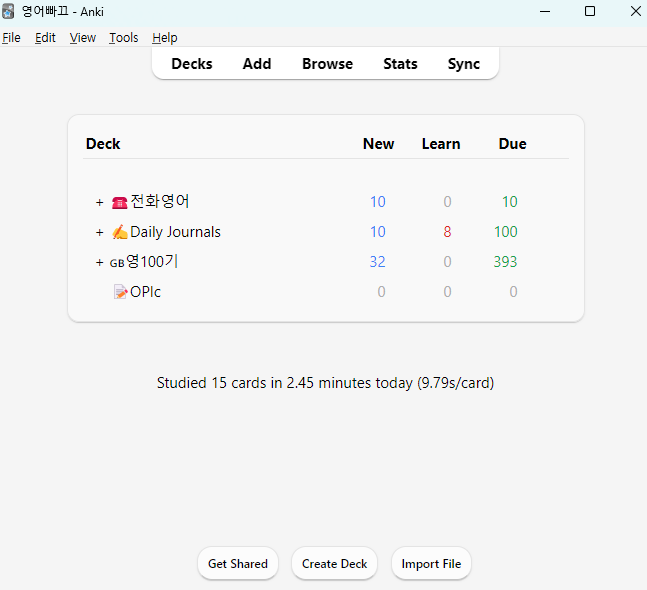
Task: Open the OPIc deck
Action: tap(145, 292)
